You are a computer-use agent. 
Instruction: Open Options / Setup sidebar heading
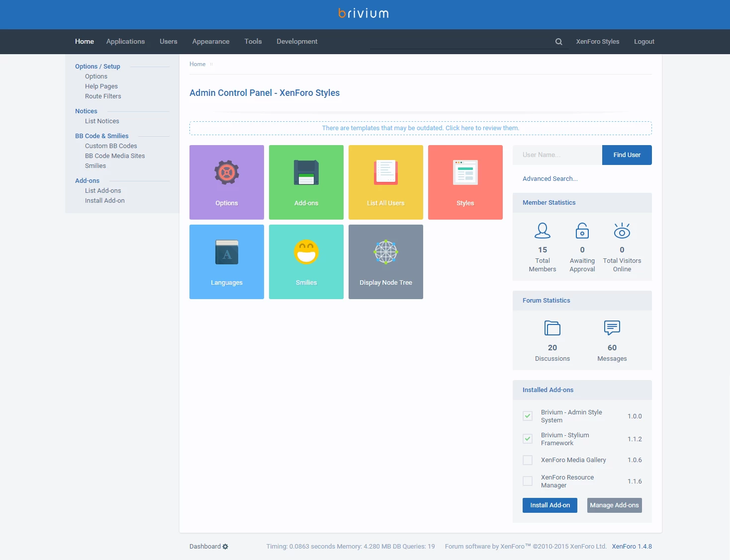pyautogui.click(x=97, y=67)
